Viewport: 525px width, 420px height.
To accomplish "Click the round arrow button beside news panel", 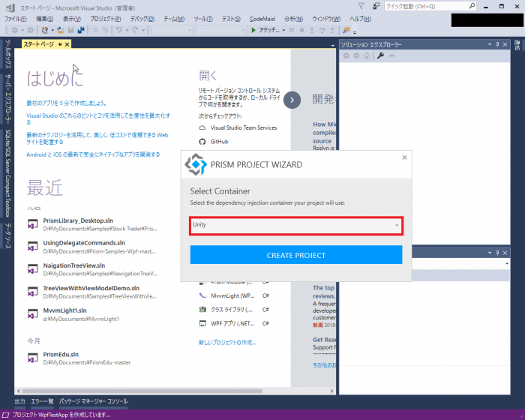I will pyautogui.click(x=292, y=100).
